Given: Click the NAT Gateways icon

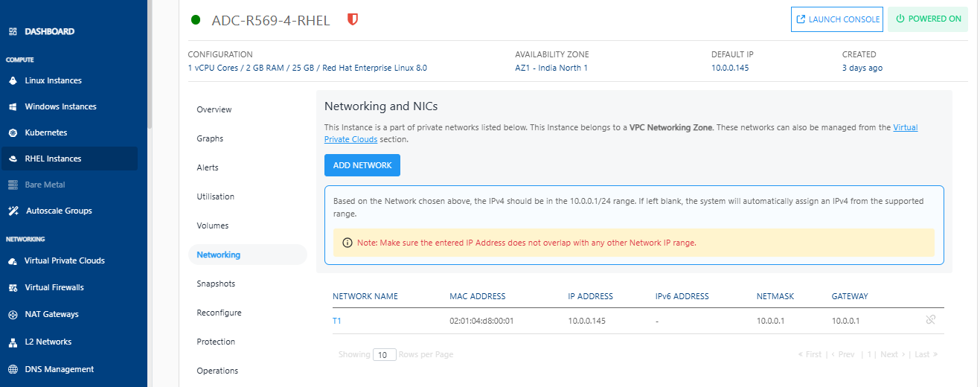Looking at the screenshot, I should click(x=13, y=314).
